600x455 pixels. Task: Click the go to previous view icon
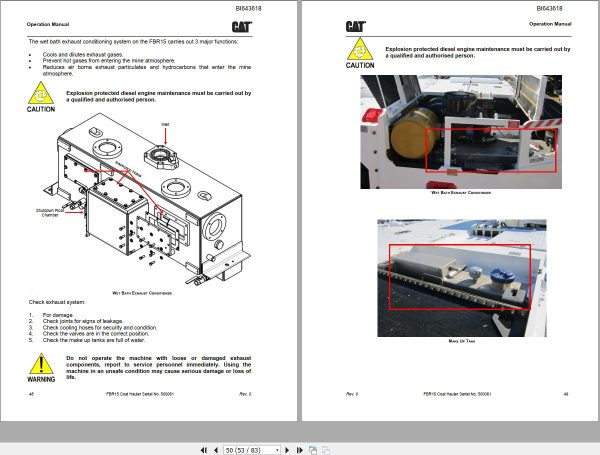[x=313, y=450]
